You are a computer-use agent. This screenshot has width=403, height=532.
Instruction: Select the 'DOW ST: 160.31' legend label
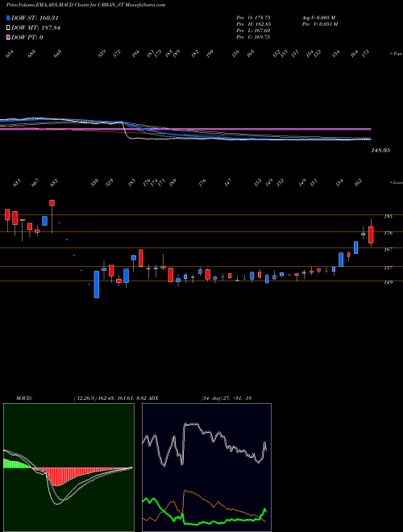click(35, 18)
